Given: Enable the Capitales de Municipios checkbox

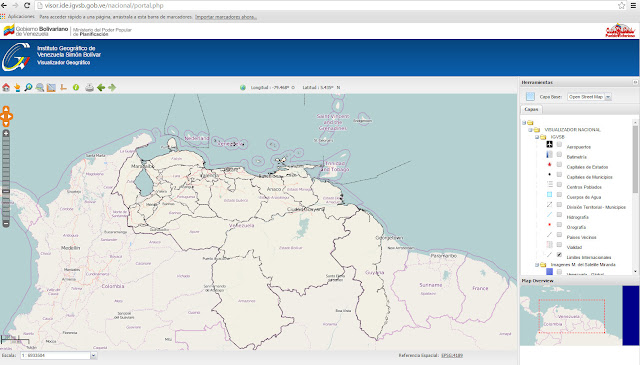Looking at the screenshot, I should click(559, 174).
